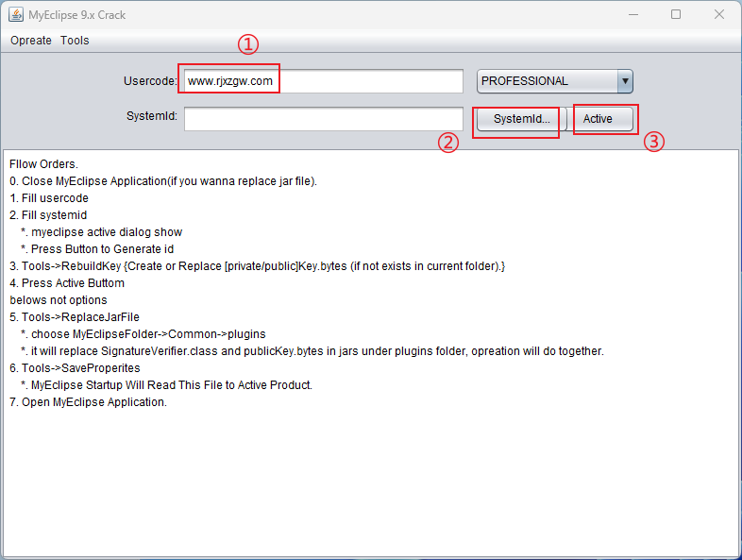The width and height of the screenshot is (742, 560).
Task: Close the MyEclipse 9.x Crack window
Action: tap(718, 15)
